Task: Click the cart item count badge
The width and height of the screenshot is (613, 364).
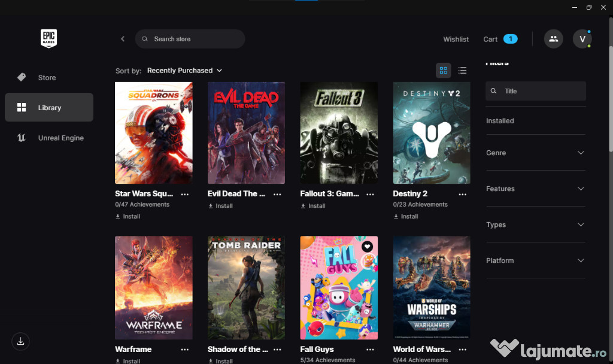Action: coord(510,39)
